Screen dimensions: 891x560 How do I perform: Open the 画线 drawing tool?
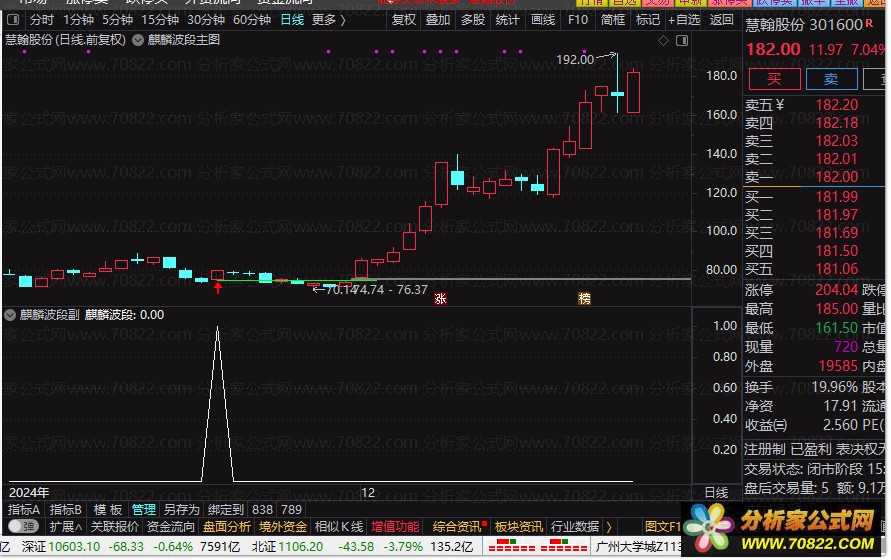[543, 20]
